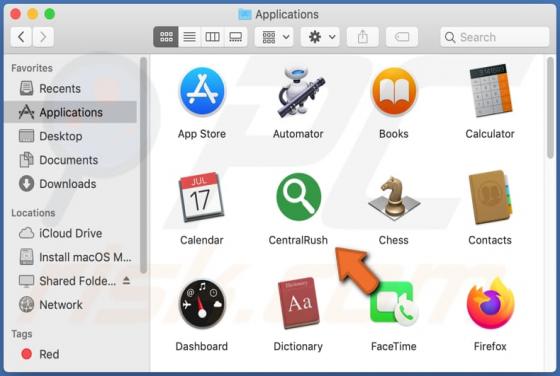This screenshot has width=560, height=376.
Task: Open Desktop in the sidebar
Action: point(71,136)
